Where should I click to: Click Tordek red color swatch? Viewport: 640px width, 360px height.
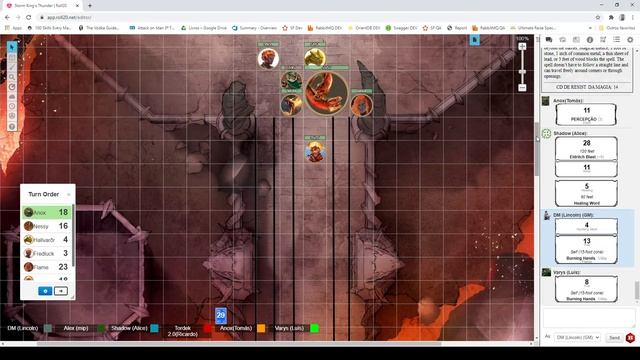coord(208,328)
